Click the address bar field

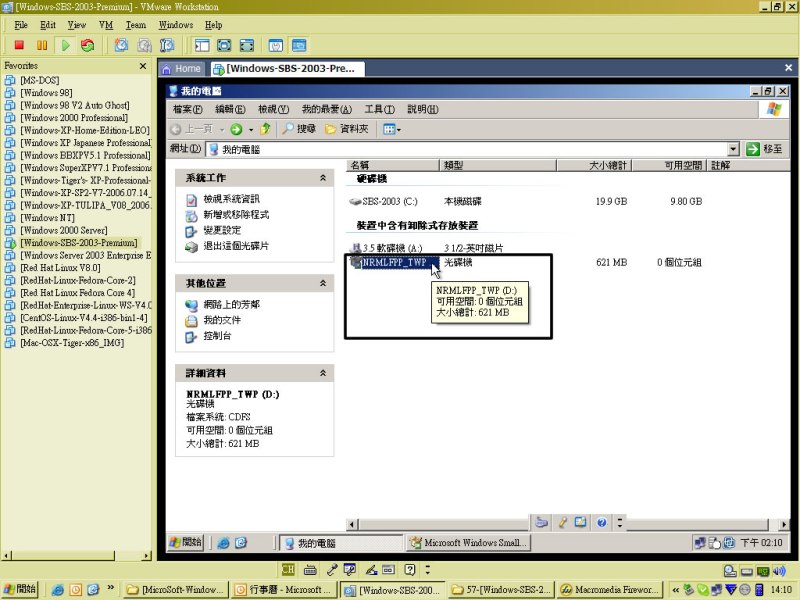(x=472, y=149)
